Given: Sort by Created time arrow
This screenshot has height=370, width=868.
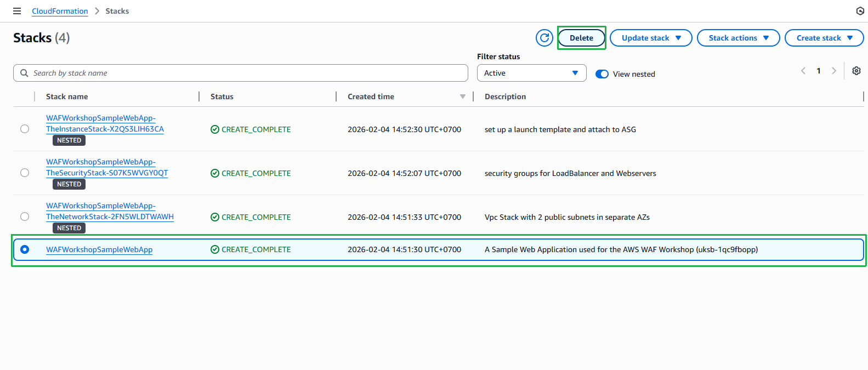Looking at the screenshot, I should (x=463, y=96).
